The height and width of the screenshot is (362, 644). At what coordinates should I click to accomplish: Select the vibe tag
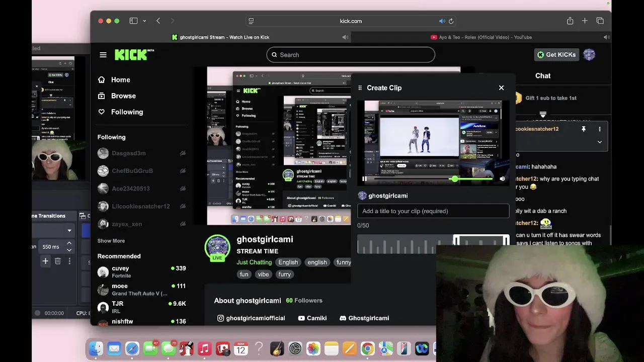click(x=264, y=274)
